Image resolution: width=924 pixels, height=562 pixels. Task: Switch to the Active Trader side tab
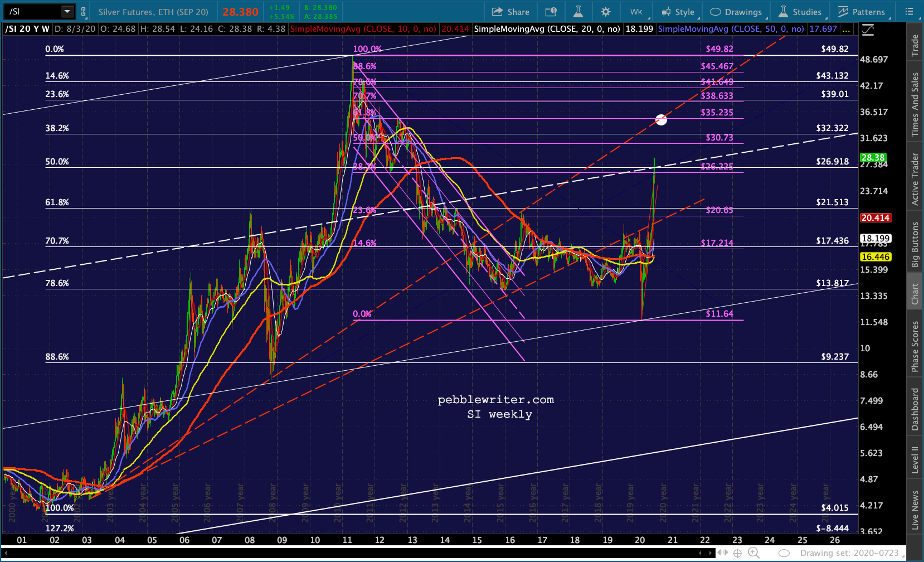(x=915, y=179)
